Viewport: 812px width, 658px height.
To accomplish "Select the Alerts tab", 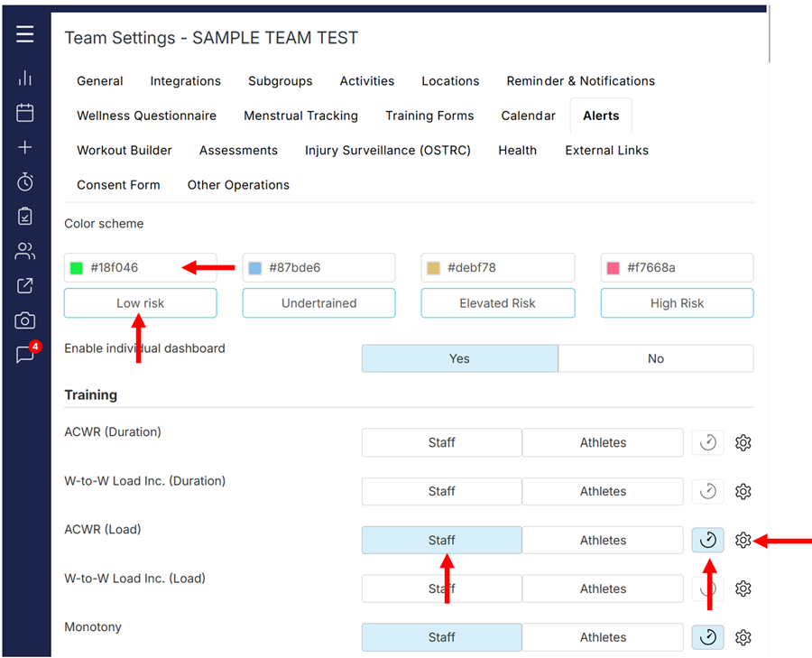I will 601,116.
